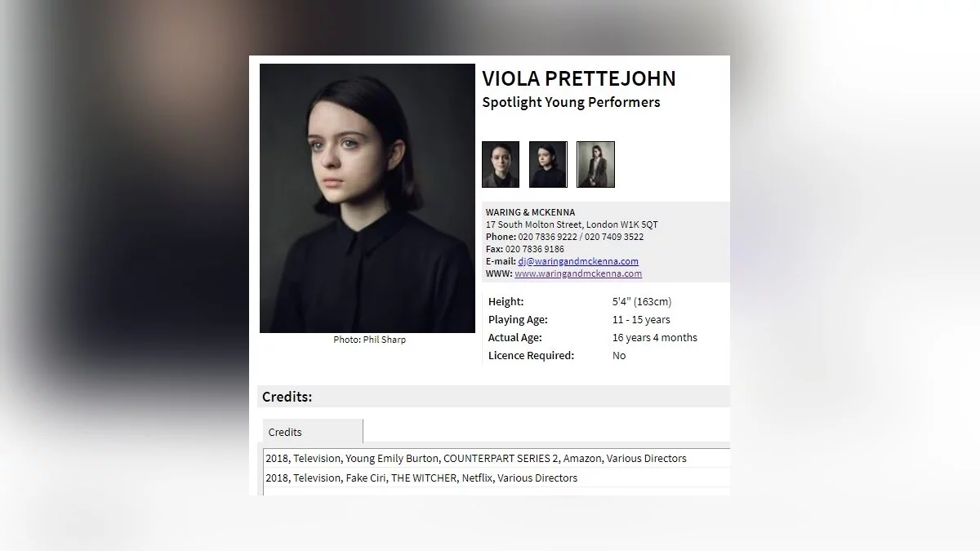980x551 pixels.
Task: Click the dj@waringandmckenna.com email link
Action: pos(578,261)
